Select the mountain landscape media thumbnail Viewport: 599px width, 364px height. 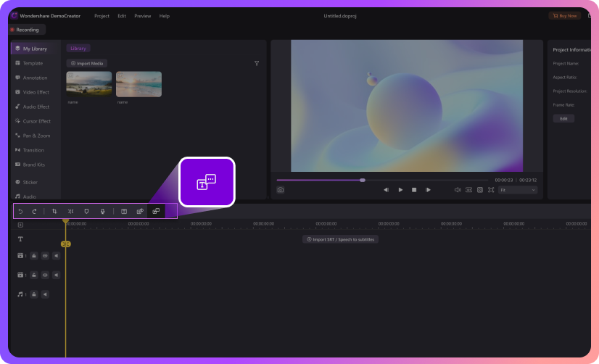point(89,83)
